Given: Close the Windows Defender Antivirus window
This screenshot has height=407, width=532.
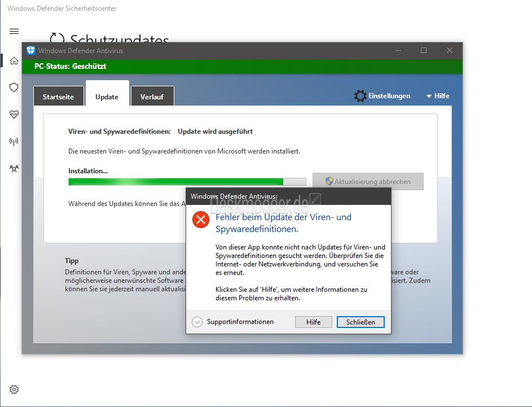Looking at the screenshot, I should click(x=450, y=51).
